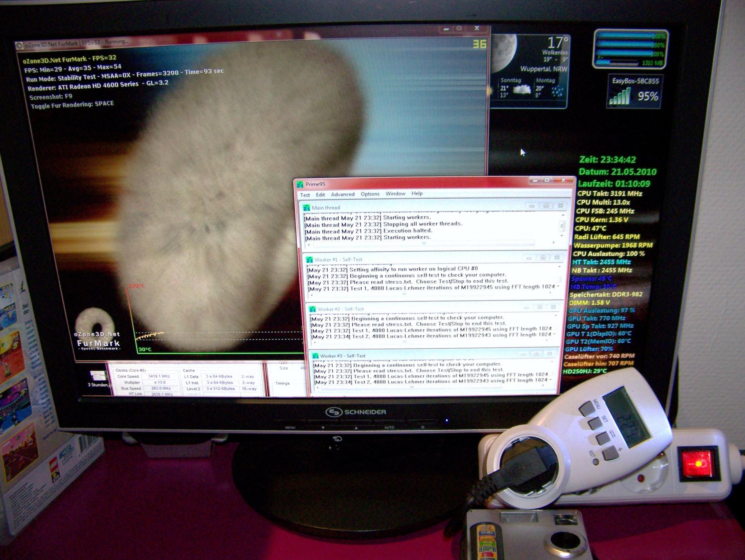Image resolution: width=745 pixels, height=560 pixels.
Task: Minimize the Worker #2 Self-Test sub-window
Action: pos(526,307)
